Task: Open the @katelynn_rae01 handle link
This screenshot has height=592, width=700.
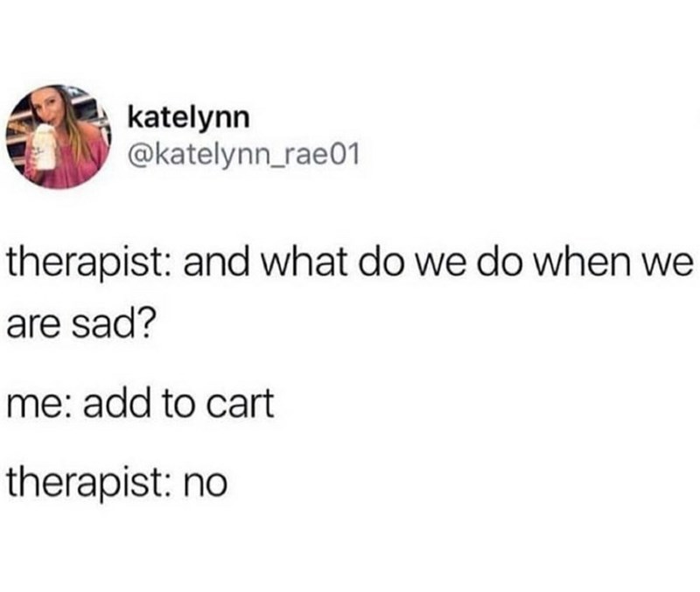Action: coord(243,155)
